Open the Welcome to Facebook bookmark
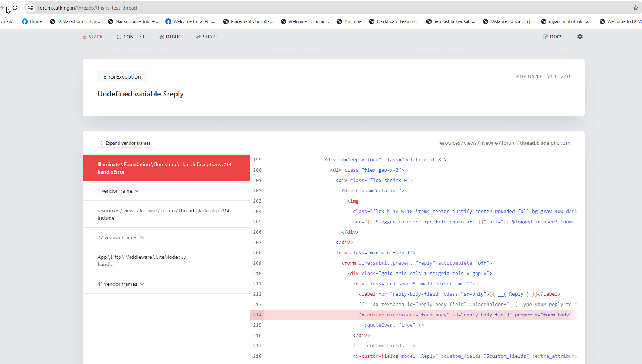The width and height of the screenshot is (642, 364). pos(190,21)
